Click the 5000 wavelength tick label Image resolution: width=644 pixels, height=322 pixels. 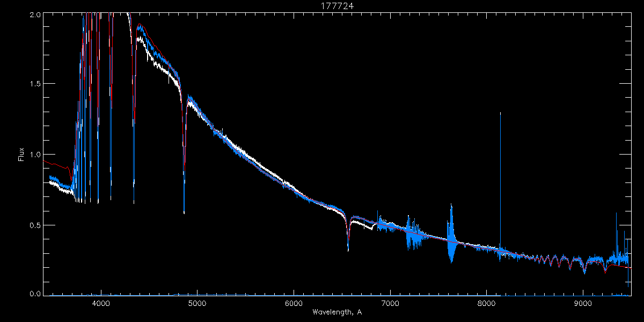[197, 303]
